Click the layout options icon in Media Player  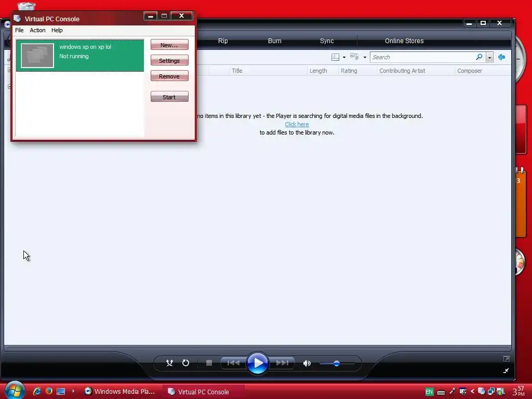point(335,57)
